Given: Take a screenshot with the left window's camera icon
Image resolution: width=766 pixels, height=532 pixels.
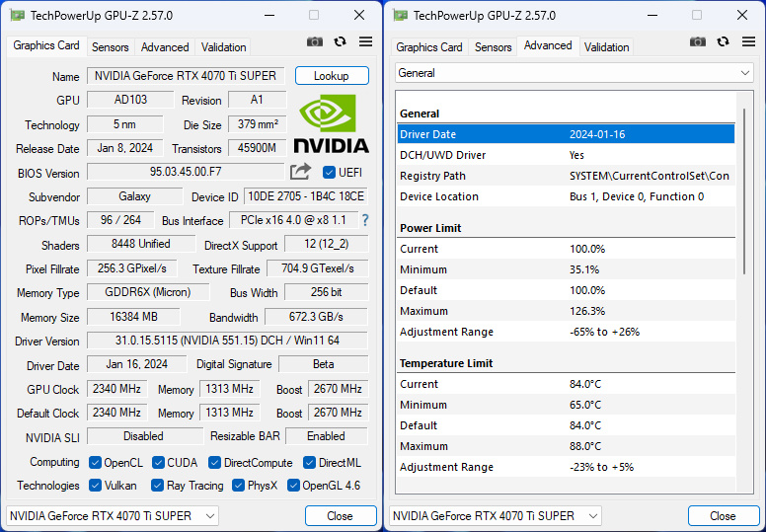Looking at the screenshot, I should (x=315, y=42).
